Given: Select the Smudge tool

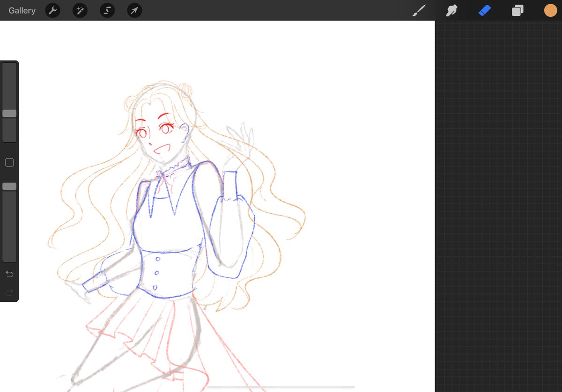Looking at the screenshot, I should click(x=451, y=10).
